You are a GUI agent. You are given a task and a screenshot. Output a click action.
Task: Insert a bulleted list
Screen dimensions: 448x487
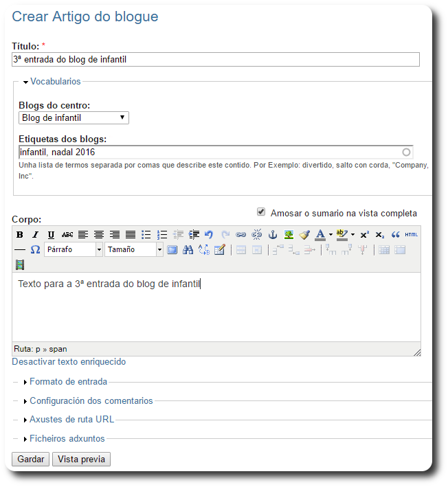pyautogui.click(x=146, y=234)
